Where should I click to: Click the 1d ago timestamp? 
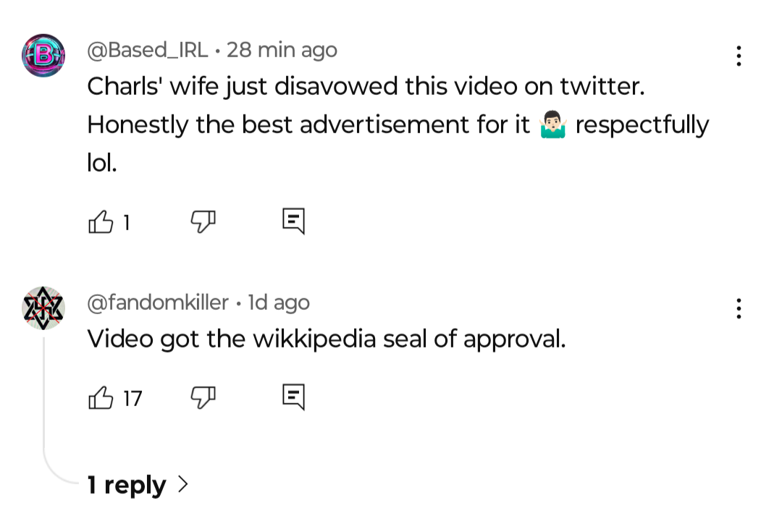(279, 303)
